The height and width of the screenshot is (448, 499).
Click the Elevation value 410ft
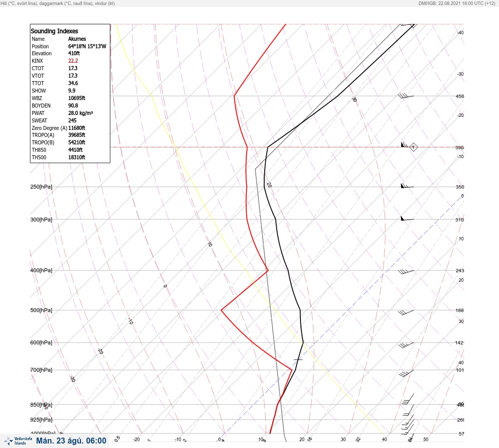[x=74, y=53]
